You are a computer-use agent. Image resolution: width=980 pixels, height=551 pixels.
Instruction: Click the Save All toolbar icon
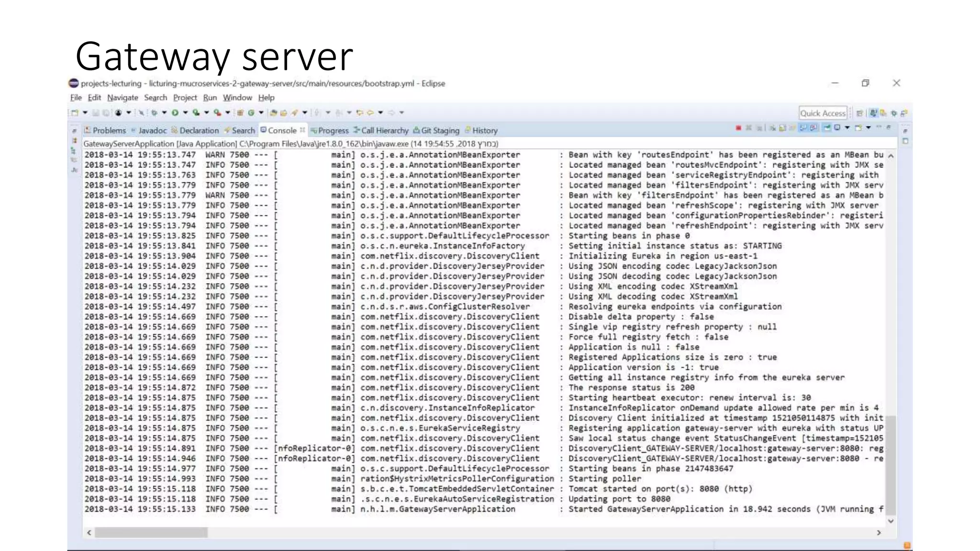click(x=106, y=113)
